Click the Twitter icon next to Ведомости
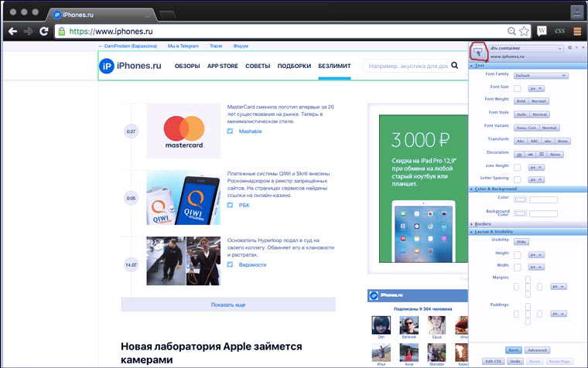The width and height of the screenshot is (588, 368). (230, 264)
